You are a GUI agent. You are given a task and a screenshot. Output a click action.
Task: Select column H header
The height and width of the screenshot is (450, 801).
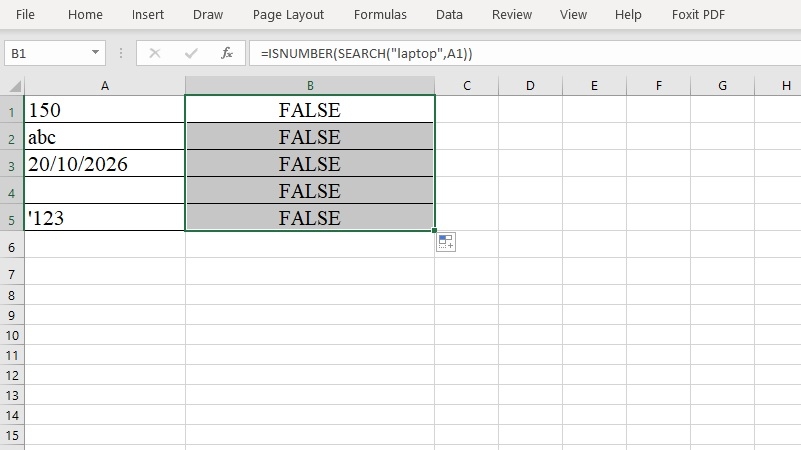pyautogui.click(x=778, y=86)
